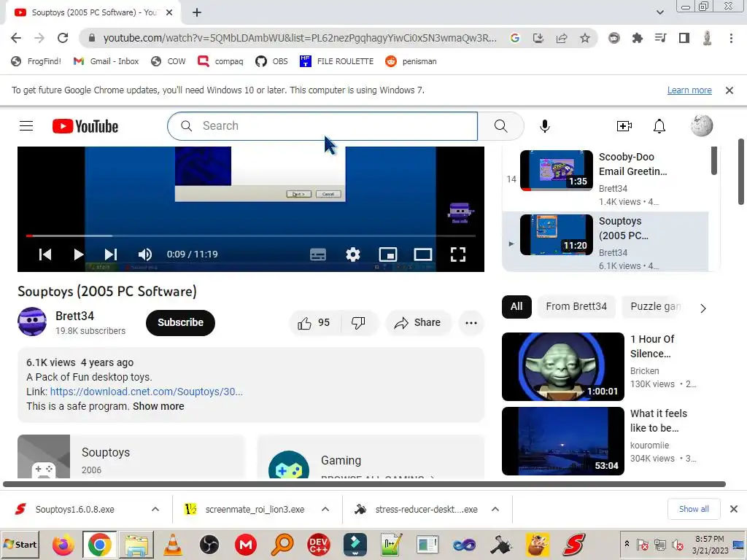
Task: Open the Souptoys 2006 game card
Action: click(131, 456)
